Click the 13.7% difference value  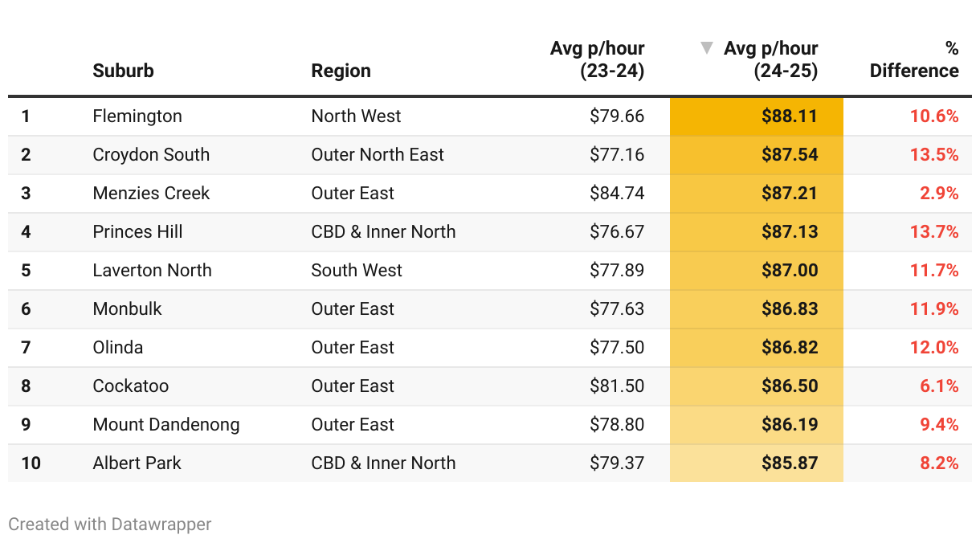coord(934,232)
